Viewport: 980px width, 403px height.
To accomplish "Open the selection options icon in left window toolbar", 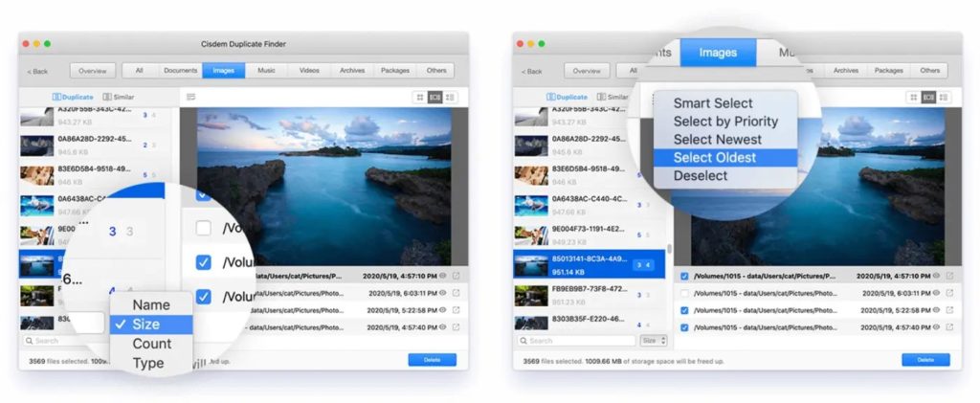I will [191, 98].
